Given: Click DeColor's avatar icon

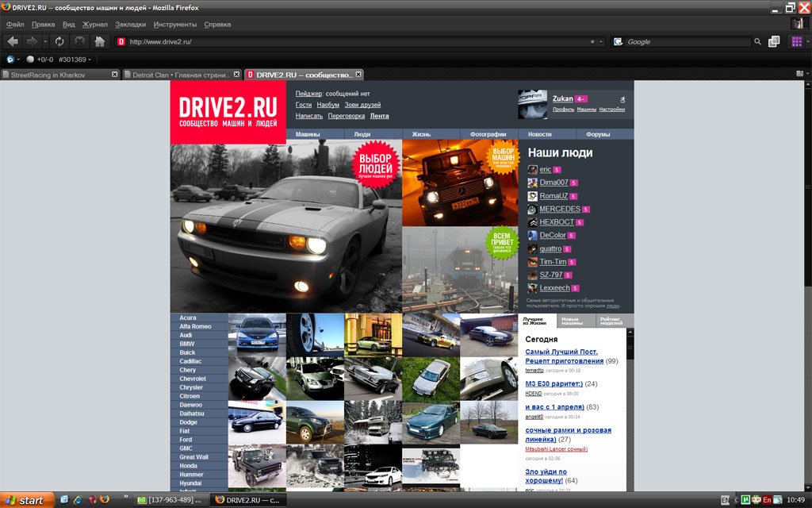Looking at the screenshot, I should [x=532, y=235].
